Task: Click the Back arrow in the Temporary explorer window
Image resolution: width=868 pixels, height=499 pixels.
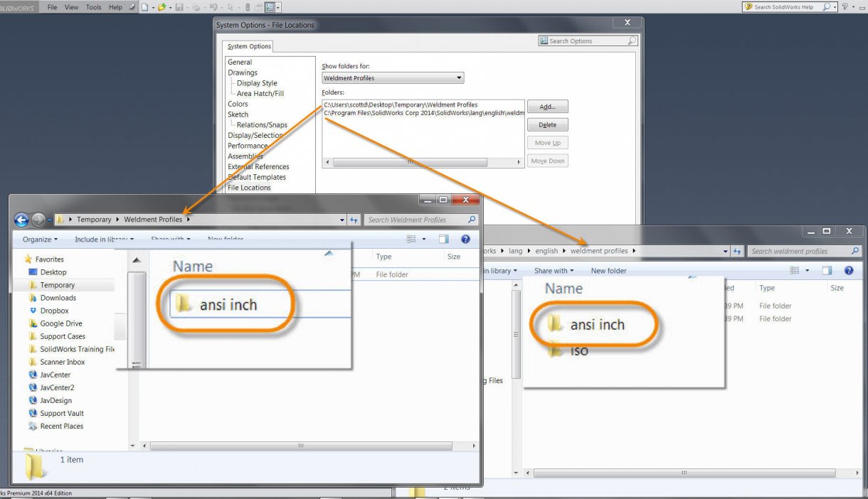Action: (21, 220)
